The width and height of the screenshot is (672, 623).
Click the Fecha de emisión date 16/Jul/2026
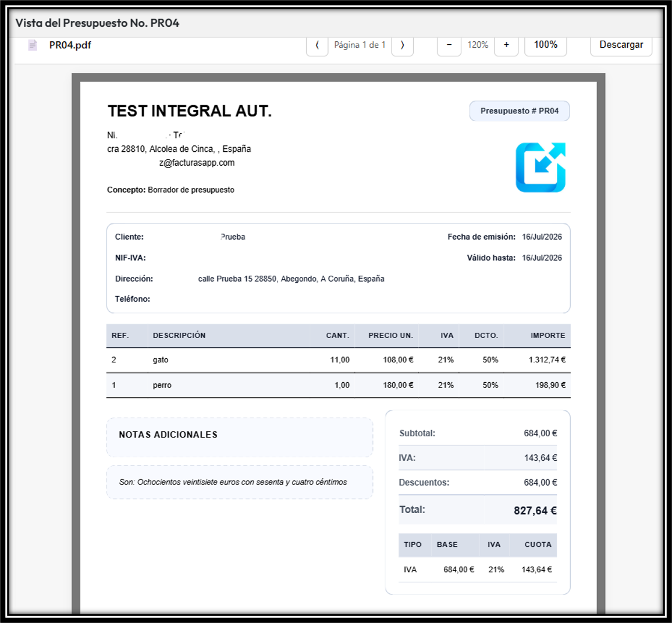coord(542,237)
